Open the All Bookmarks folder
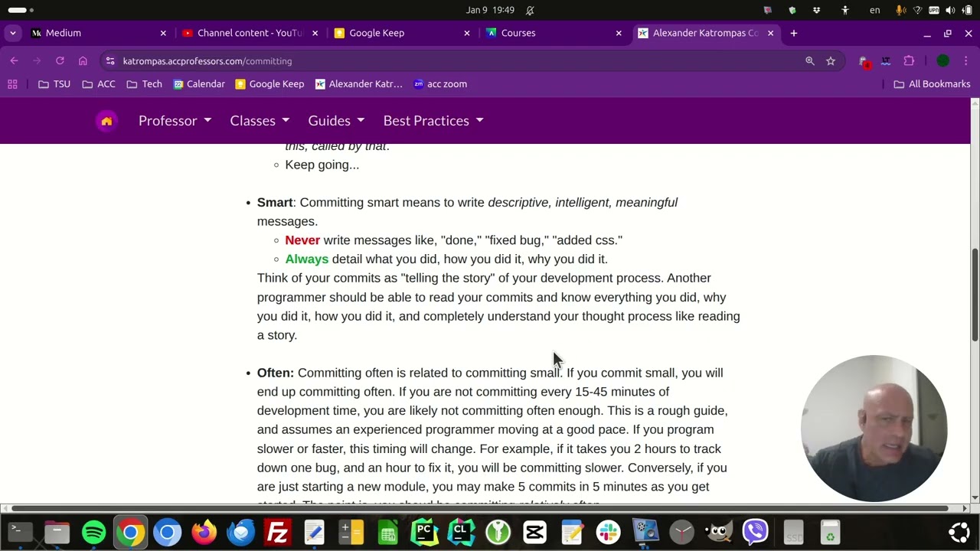 coord(933,84)
